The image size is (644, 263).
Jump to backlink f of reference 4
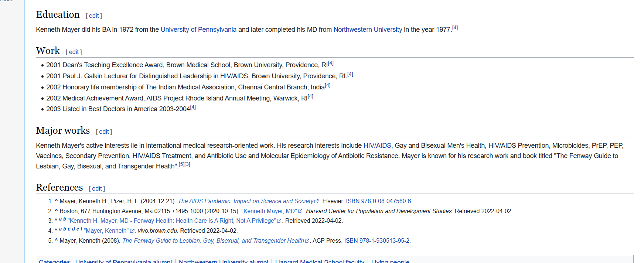81,229
